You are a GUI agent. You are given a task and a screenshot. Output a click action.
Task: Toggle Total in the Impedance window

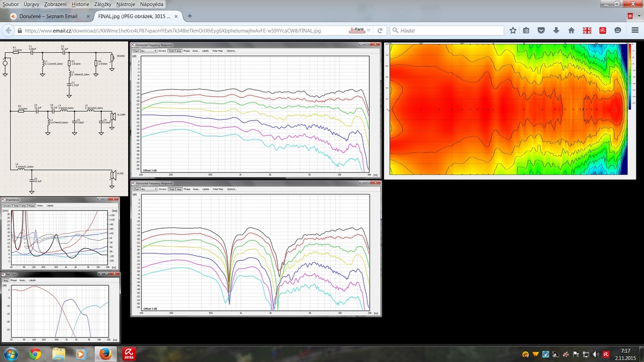coord(16,206)
